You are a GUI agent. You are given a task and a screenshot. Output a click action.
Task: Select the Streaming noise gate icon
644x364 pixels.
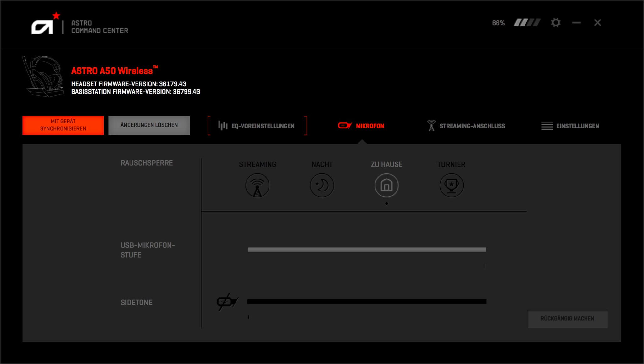(257, 185)
